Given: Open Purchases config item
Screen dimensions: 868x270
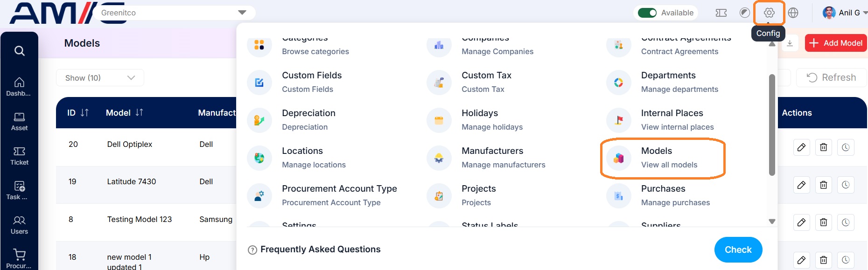Looking at the screenshot, I should (658, 195).
